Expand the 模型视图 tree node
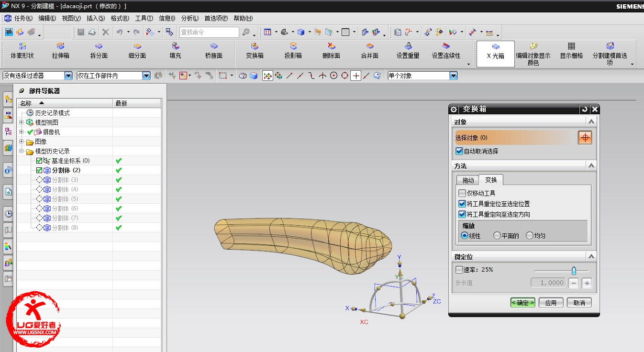 point(22,122)
